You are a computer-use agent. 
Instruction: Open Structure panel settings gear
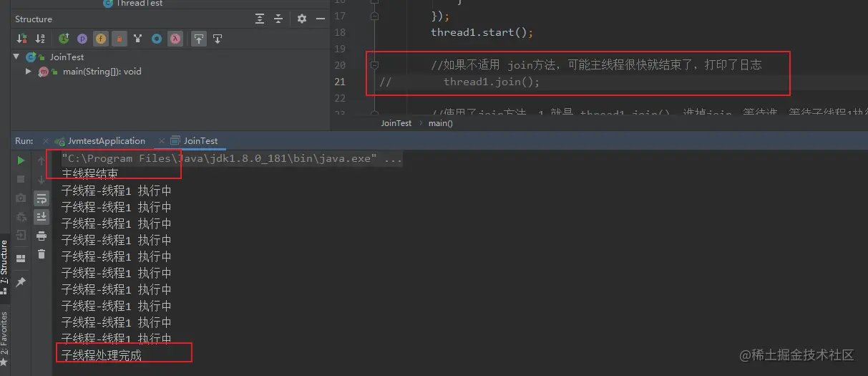[301, 19]
